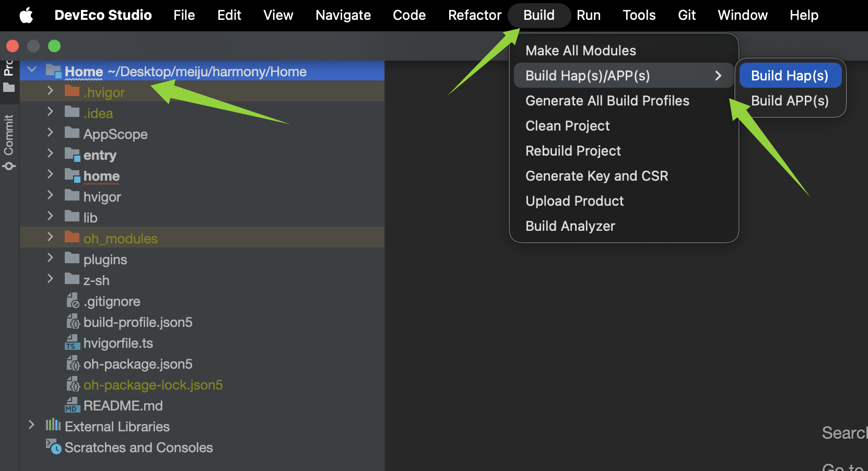Select Build Hap(s)/APP(s) submenu entry
Screen dimensions: 868x471
(624, 76)
